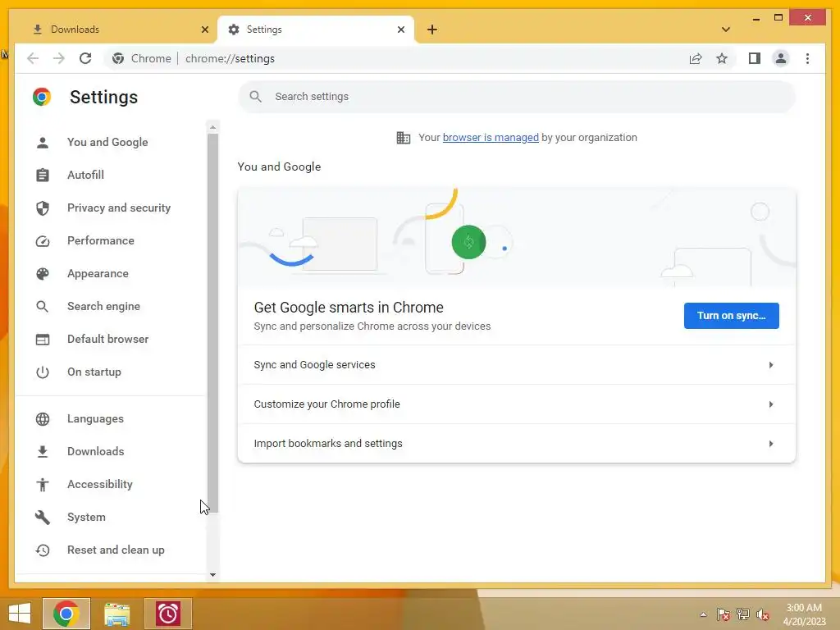Click the sidebar scrollbar up arrow

(x=212, y=127)
